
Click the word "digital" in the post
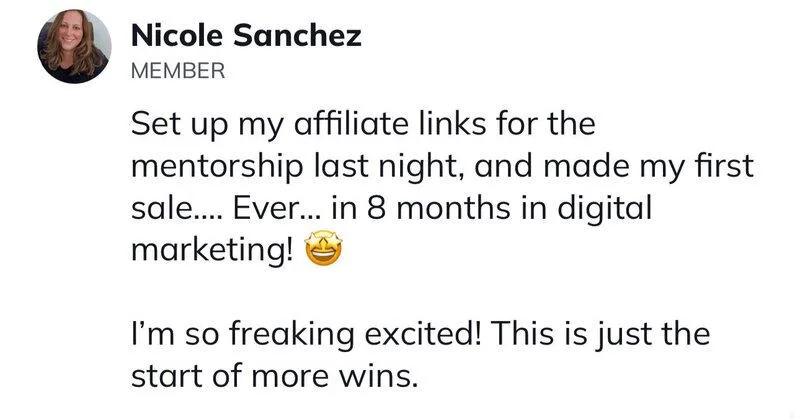coord(604,210)
